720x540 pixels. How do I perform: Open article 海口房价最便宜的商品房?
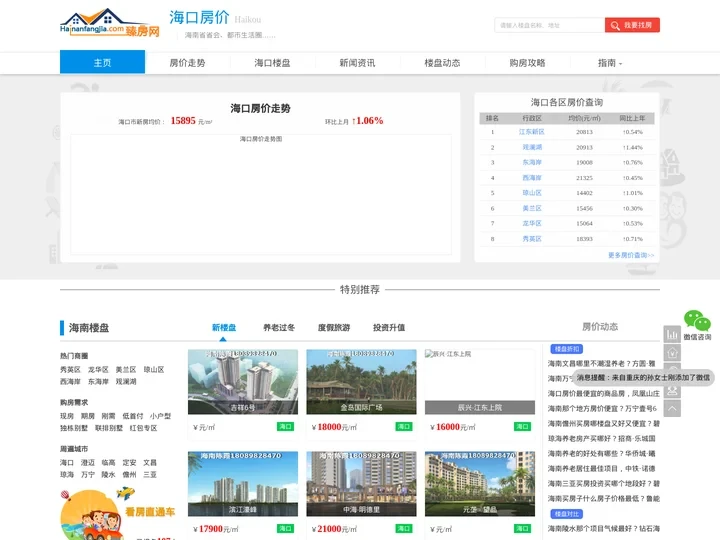603,394
